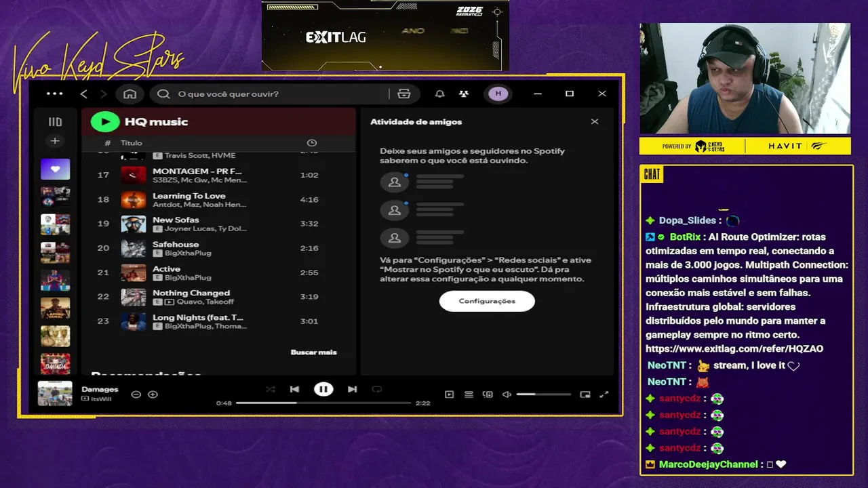868x488 pixels.
Task: Mute with the volume speaker icon
Action: point(507,394)
